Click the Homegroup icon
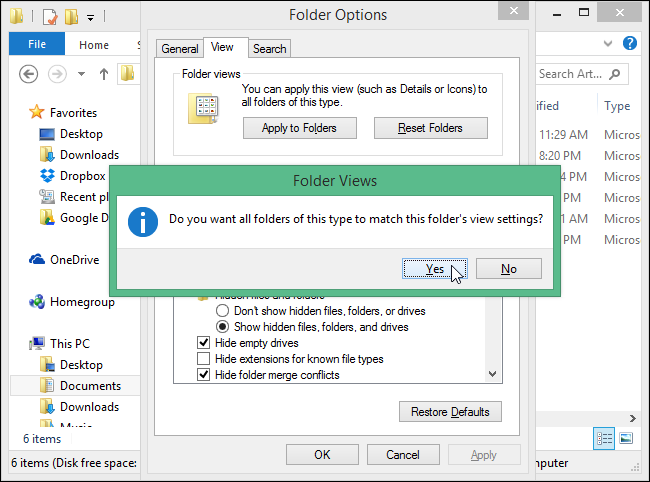Screen dimensions: 650x482 37,302
